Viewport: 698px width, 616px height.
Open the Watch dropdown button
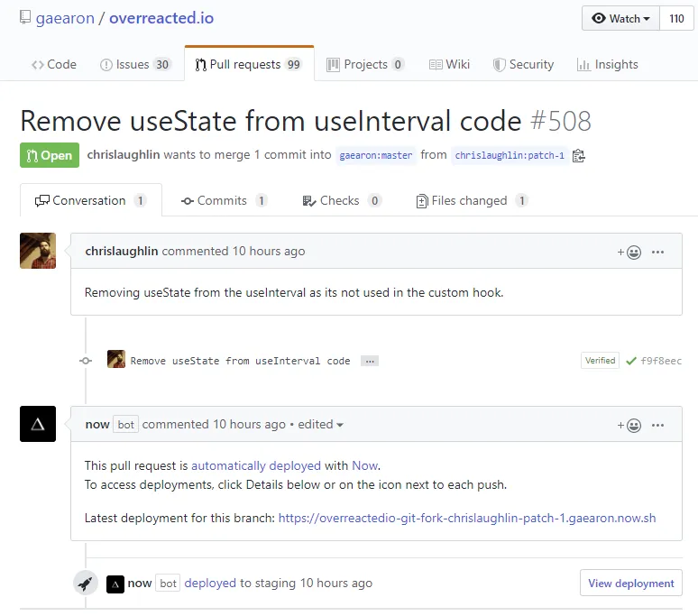(620, 18)
